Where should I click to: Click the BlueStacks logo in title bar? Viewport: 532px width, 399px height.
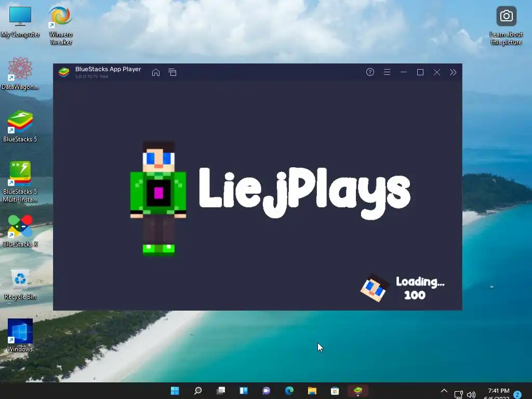pos(64,72)
